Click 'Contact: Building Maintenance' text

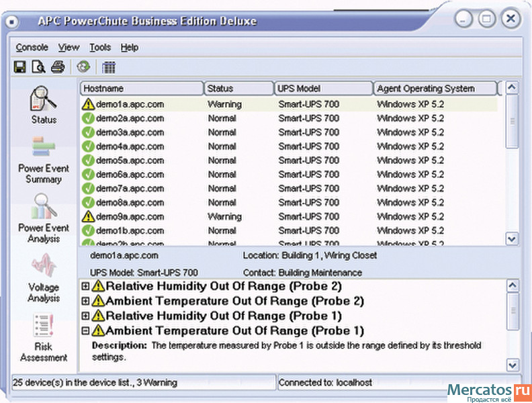303,273
